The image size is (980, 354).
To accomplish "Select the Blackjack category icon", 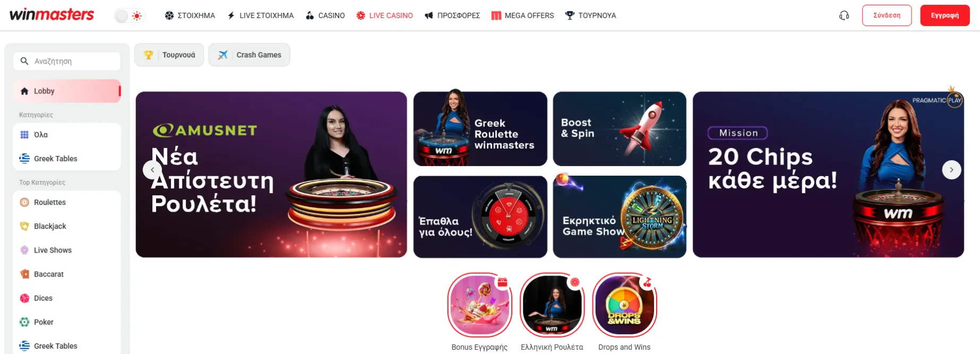I will [x=24, y=226].
